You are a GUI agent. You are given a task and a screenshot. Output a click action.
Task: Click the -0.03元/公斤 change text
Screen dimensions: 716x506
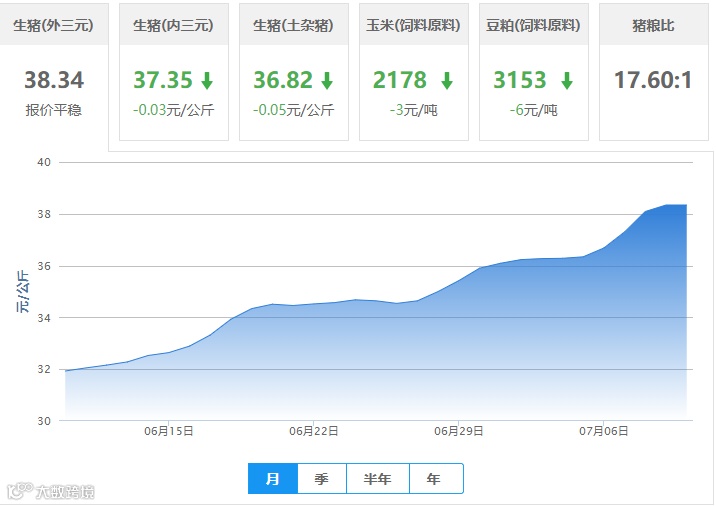tap(174, 110)
